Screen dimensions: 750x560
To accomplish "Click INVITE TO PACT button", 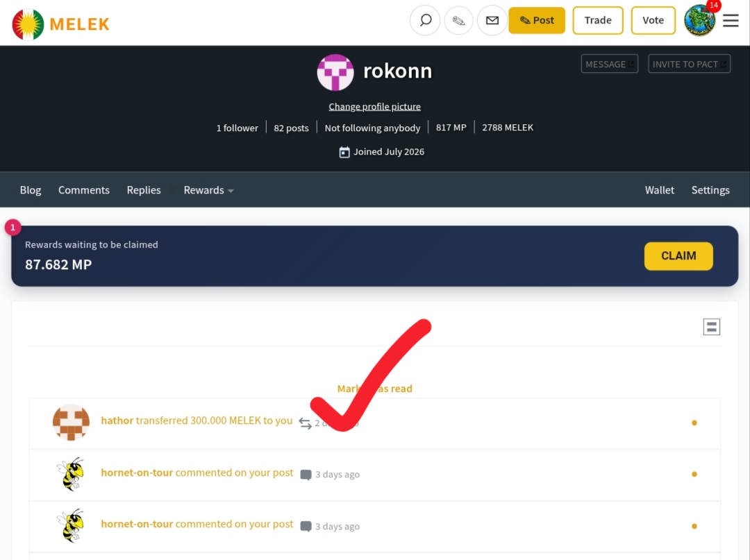I will tap(689, 64).
